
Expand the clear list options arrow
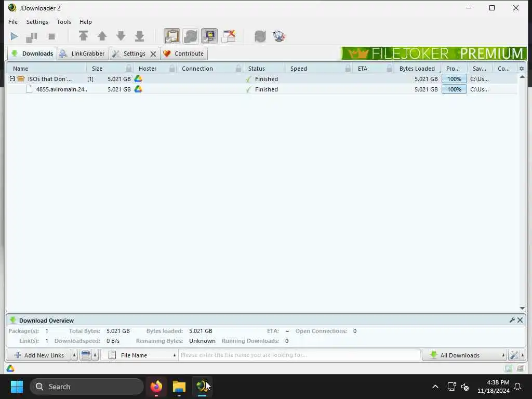click(96, 355)
